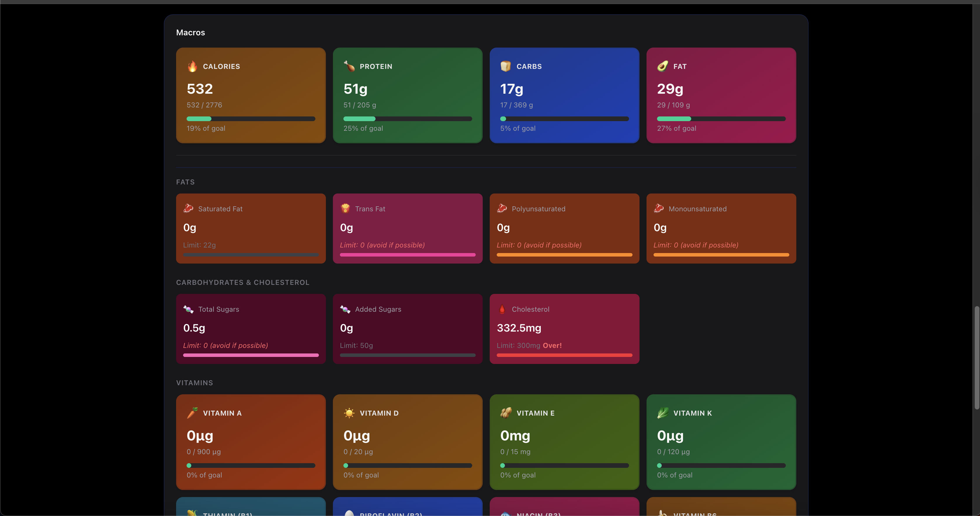
Task: Select the Monounsaturated fat card
Action: coord(721,228)
